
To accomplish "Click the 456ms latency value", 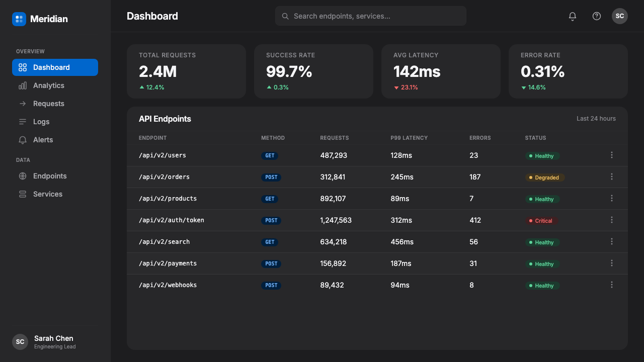I will [402, 242].
